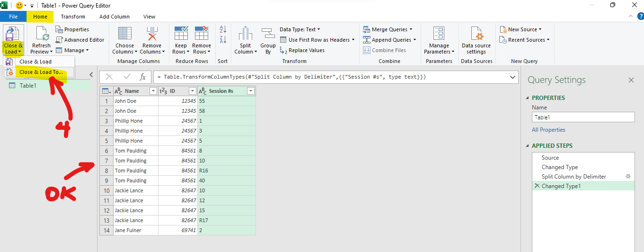
Task: Open query Properties
Action: tap(72, 29)
